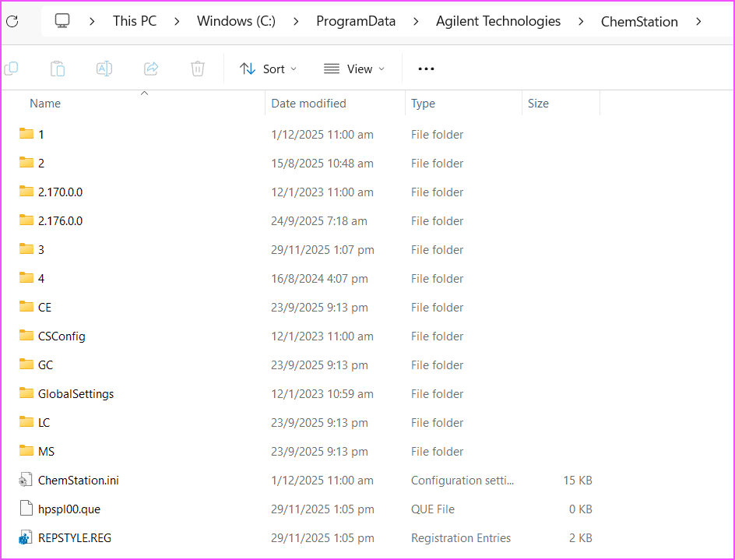Click the Refresh icon in the address bar
The height and width of the screenshot is (560, 735).
(12, 21)
